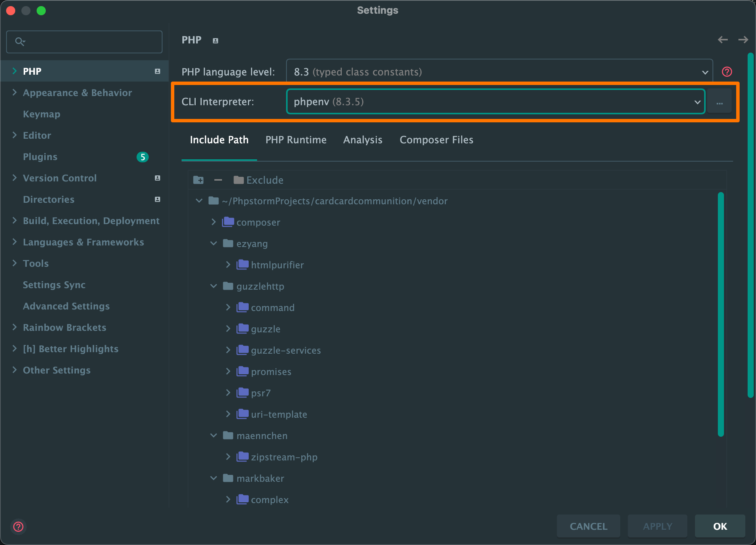Viewport: 756px width, 545px height.
Task: Switch to the Composer Files tab
Action: click(436, 140)
